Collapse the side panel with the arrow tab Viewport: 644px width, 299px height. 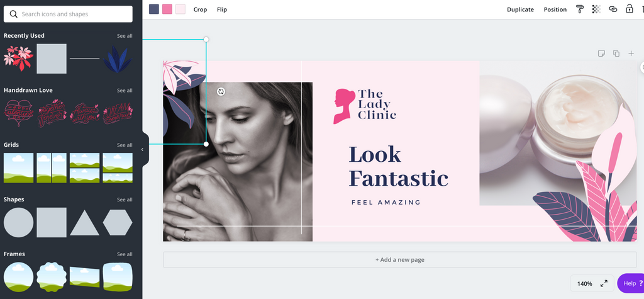(x=143, y=149)
